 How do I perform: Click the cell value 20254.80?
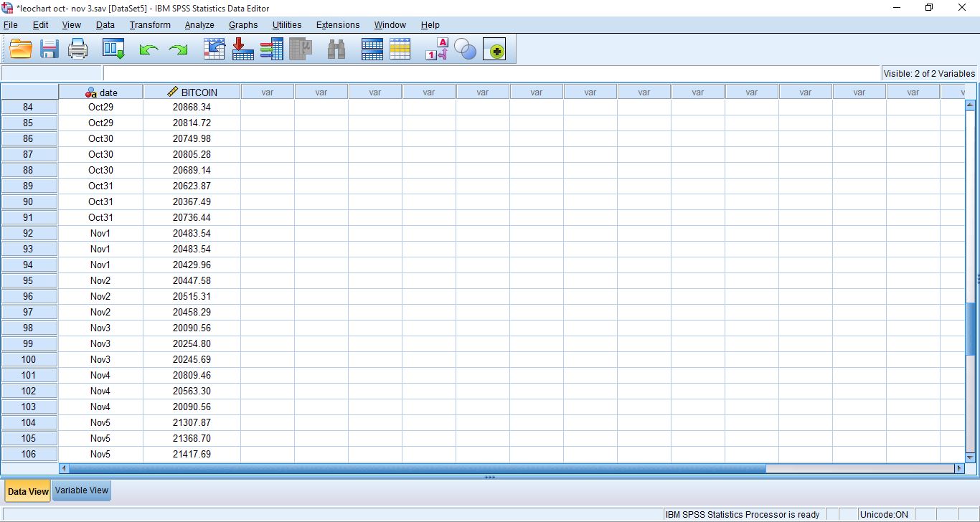tap(192, 343)
